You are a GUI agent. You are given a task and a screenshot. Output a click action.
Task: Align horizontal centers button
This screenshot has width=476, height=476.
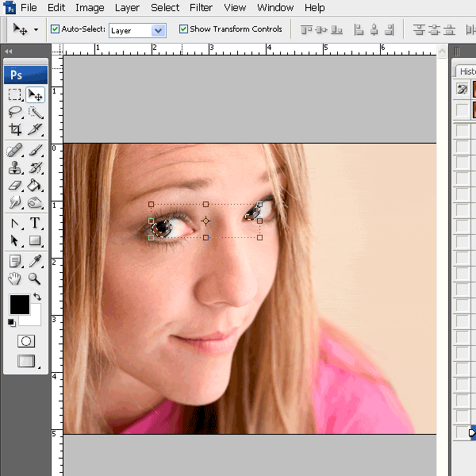[x=374, y=30]
